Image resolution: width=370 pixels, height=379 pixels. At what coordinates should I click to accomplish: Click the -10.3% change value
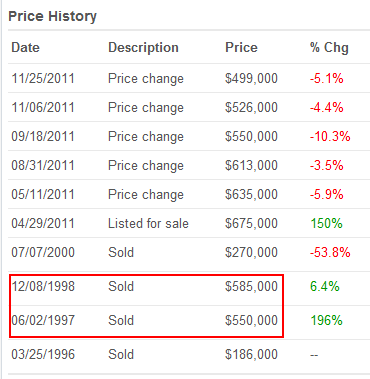[x=330, y=137]
